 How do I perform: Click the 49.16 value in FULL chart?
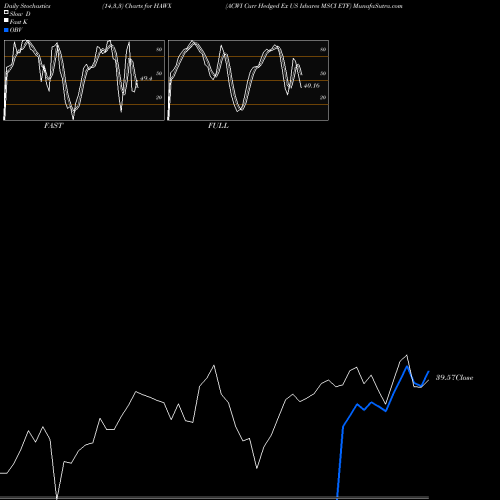point(312,86)
